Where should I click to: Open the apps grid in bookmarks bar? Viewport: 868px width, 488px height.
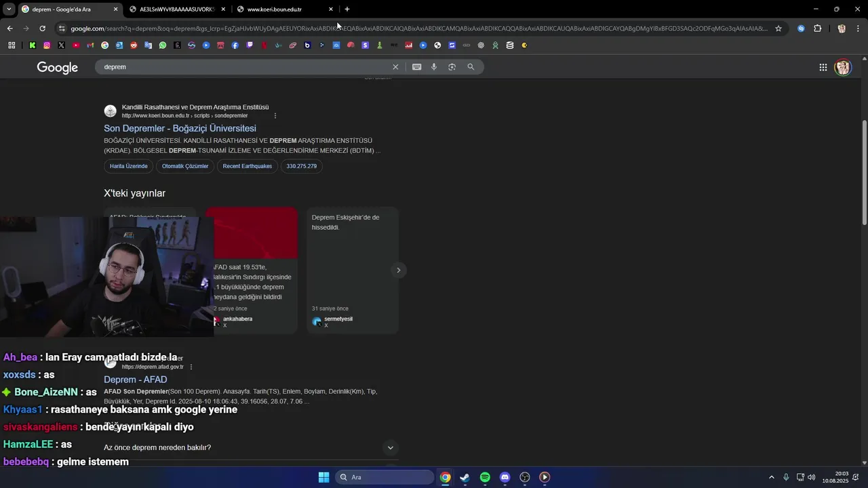pos(12,45)
